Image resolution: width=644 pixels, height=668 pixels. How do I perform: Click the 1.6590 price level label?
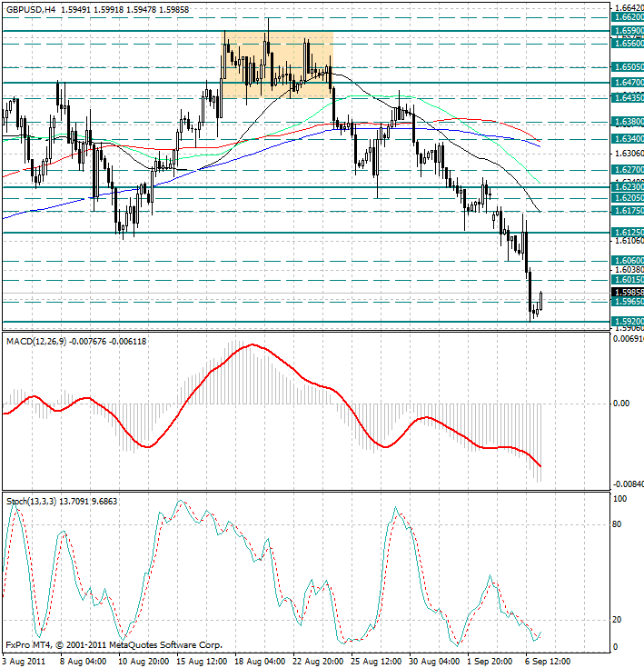point(628,31)
